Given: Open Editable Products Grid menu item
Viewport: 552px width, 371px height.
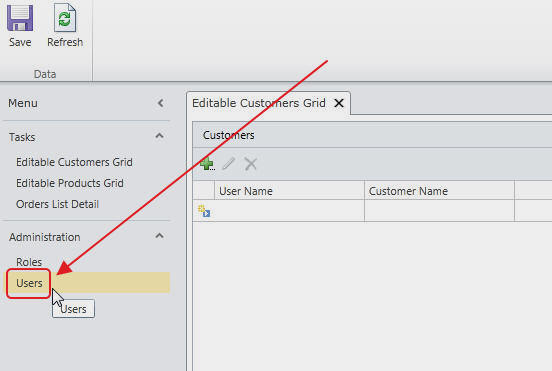Looking at the screenshot, I should (x=70, y=183).
